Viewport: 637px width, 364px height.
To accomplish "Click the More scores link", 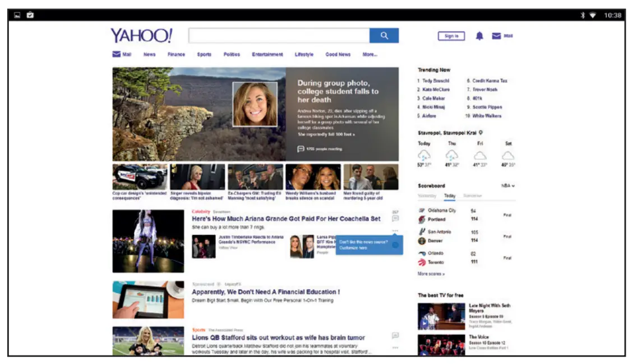I will coord(431,274).
